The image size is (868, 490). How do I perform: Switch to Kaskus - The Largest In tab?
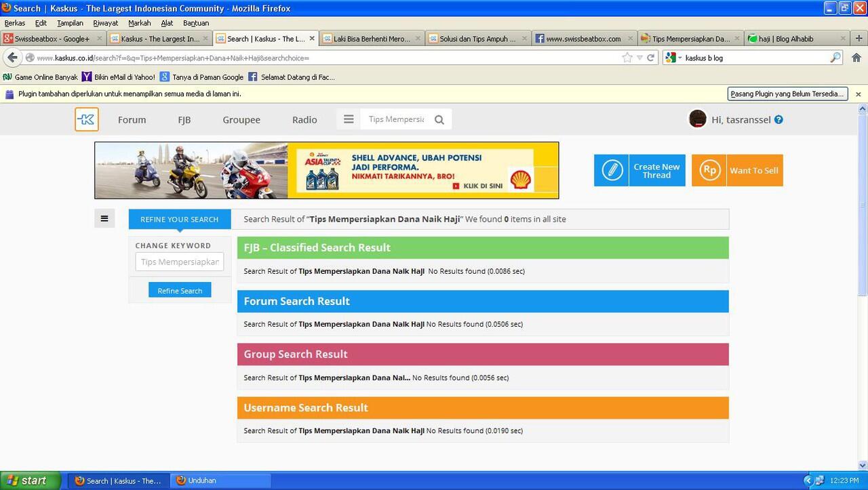click(160, 39)
